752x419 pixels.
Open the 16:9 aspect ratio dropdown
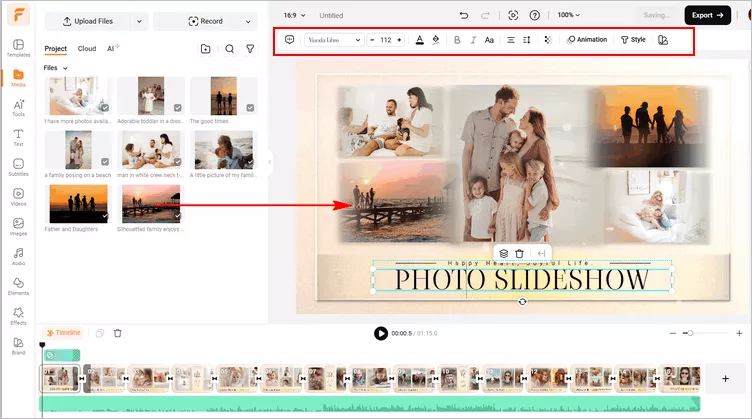pyautogui.click(x=294, y=15)
